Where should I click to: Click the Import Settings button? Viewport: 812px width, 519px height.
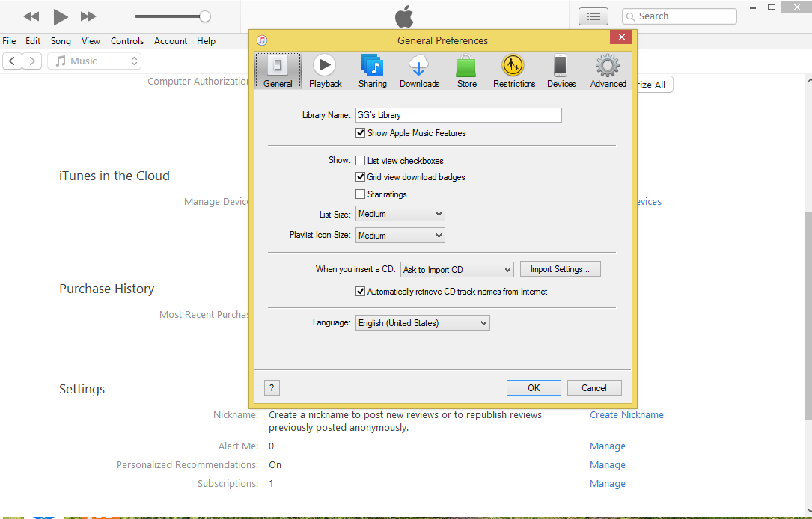561,269
